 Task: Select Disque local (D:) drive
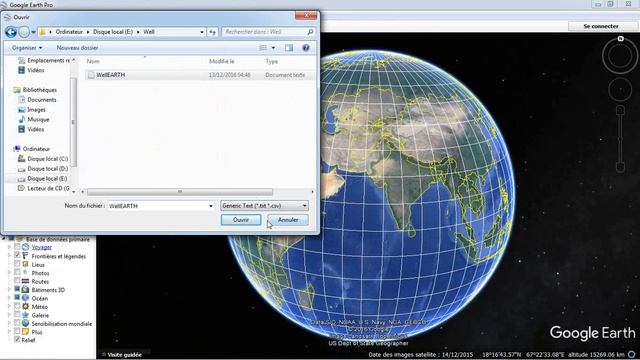[x=43, y=169]
